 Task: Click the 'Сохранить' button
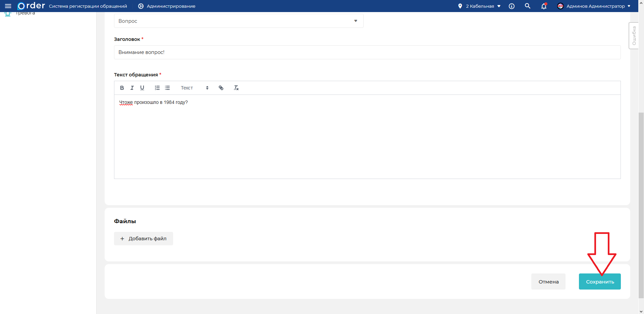600,281
